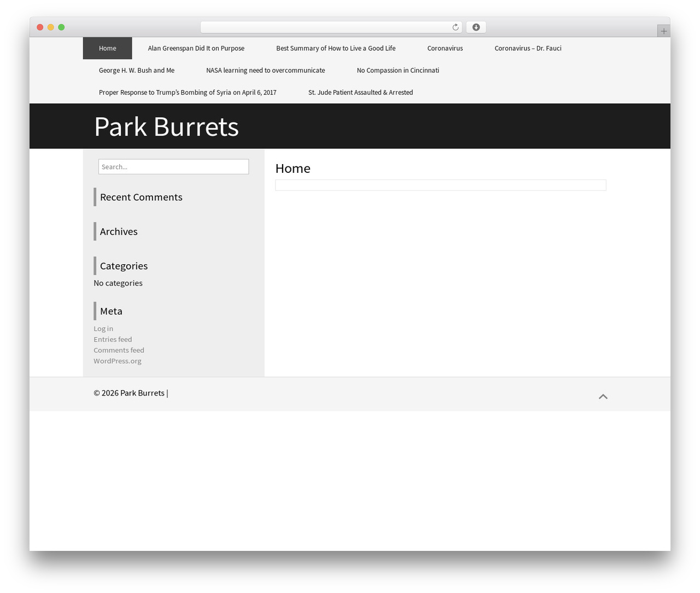The image size is (700, 593).
Task: Open No Compassion in Cincinnati page
Action: point(398,70)
